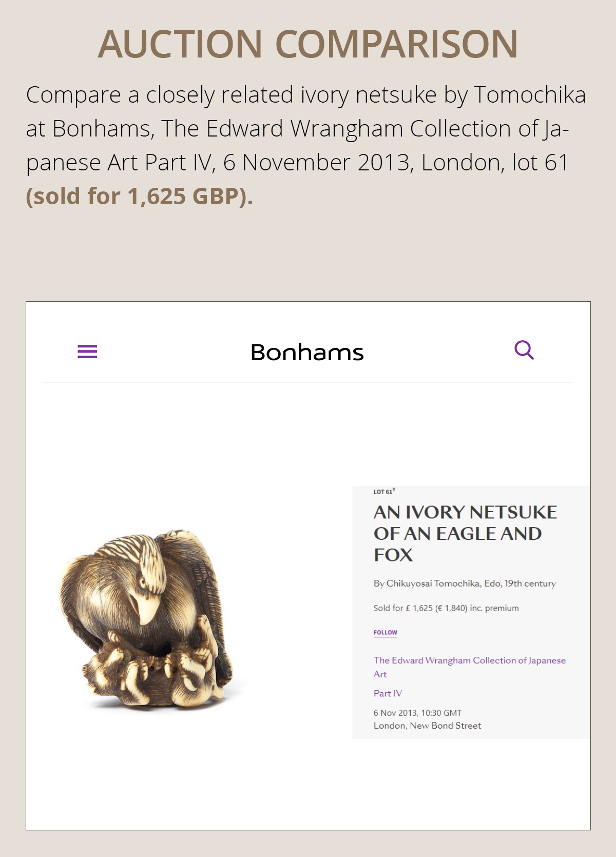Click the divider line beneath the Bonhams header

tap(307, 382)
